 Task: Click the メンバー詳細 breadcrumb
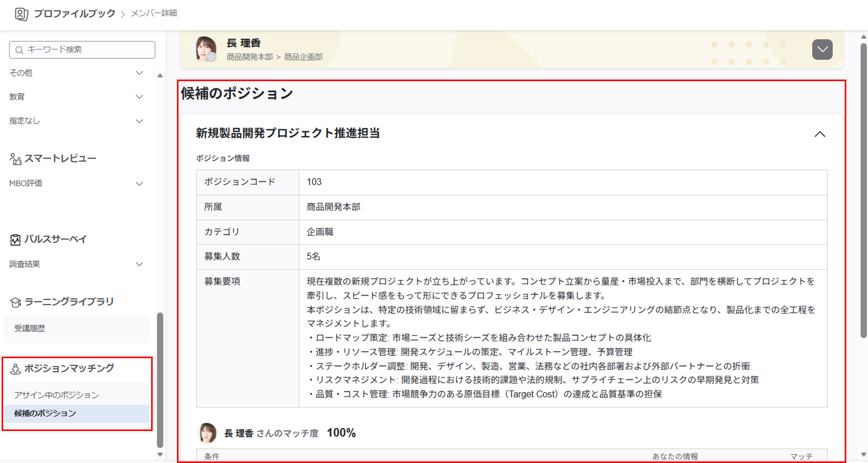coord(154,13)
